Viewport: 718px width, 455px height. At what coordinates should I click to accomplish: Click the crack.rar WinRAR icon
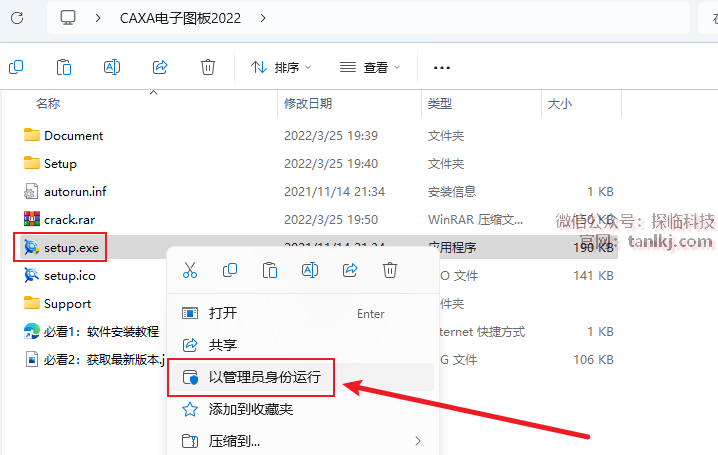tap(32, 219)
